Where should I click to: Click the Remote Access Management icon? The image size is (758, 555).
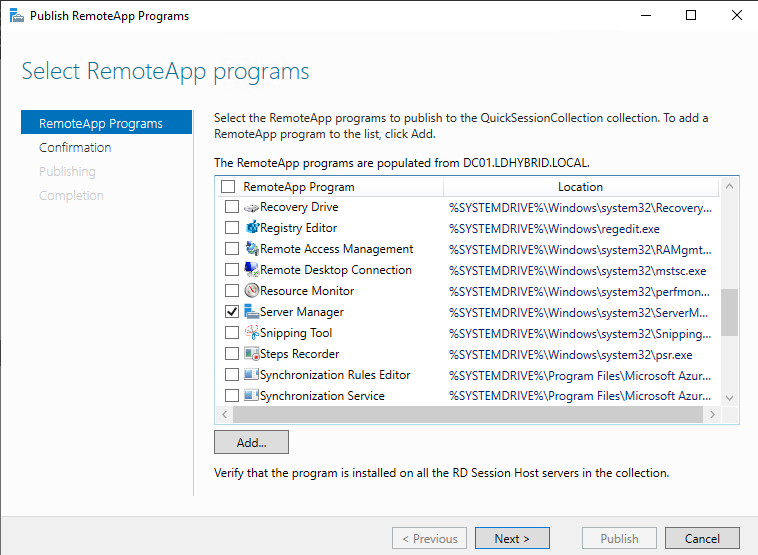pyautogui.click(x=251, y=248)
